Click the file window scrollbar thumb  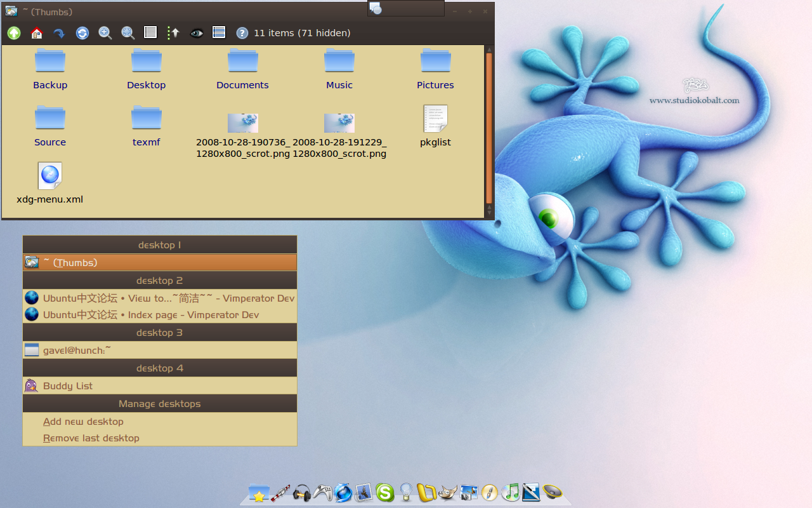point(489,128)
